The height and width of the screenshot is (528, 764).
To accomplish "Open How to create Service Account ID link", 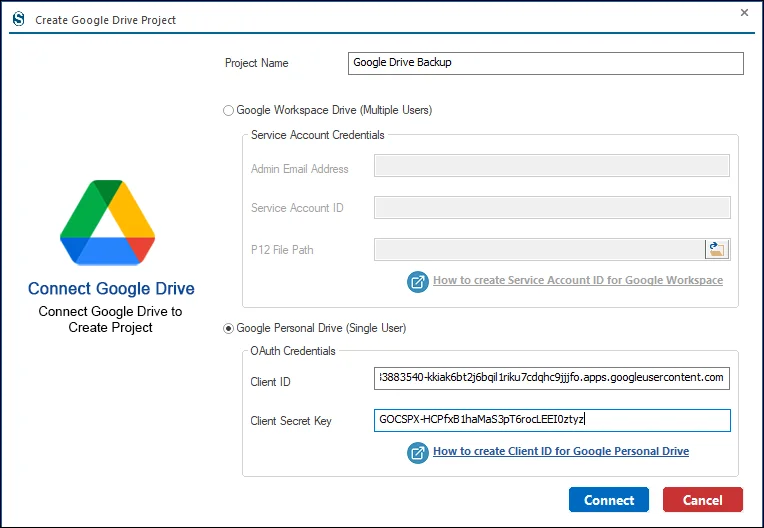I will [578, 280].
